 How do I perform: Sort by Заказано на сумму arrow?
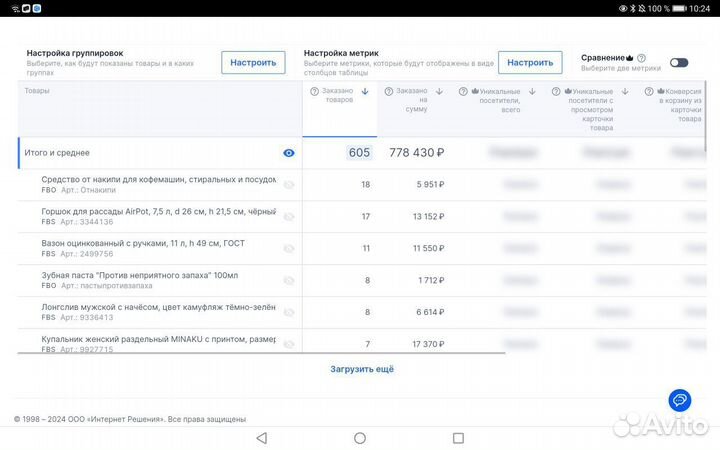coord(440,92)
